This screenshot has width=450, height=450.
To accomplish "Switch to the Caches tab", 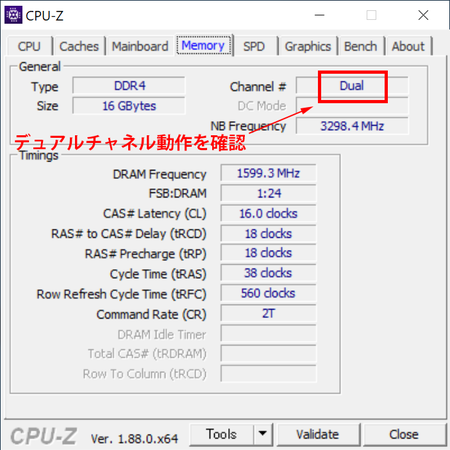I will pos(79,46).
